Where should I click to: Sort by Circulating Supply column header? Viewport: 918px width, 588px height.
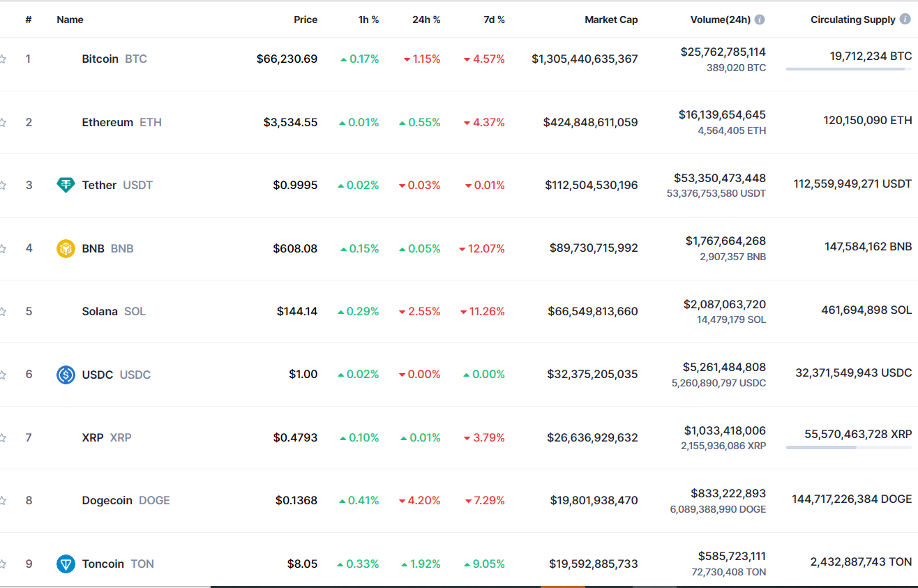[852, 20]
